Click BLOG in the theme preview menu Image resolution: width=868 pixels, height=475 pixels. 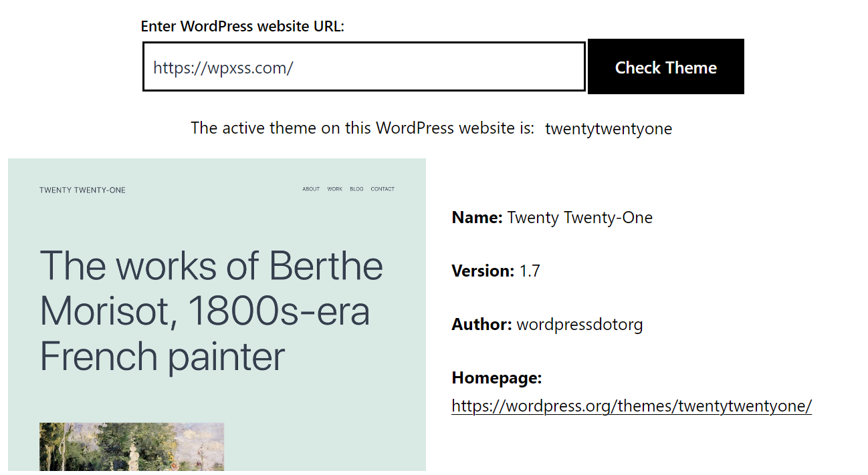coord(356,189)
